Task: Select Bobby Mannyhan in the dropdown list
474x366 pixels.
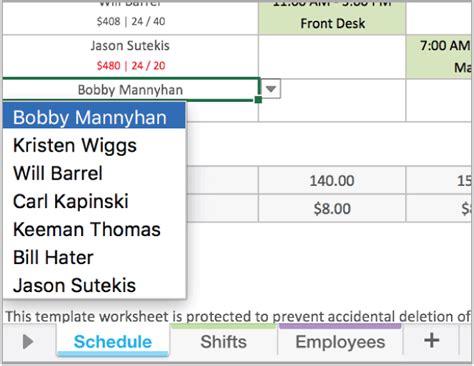Action: click(94, 116)
